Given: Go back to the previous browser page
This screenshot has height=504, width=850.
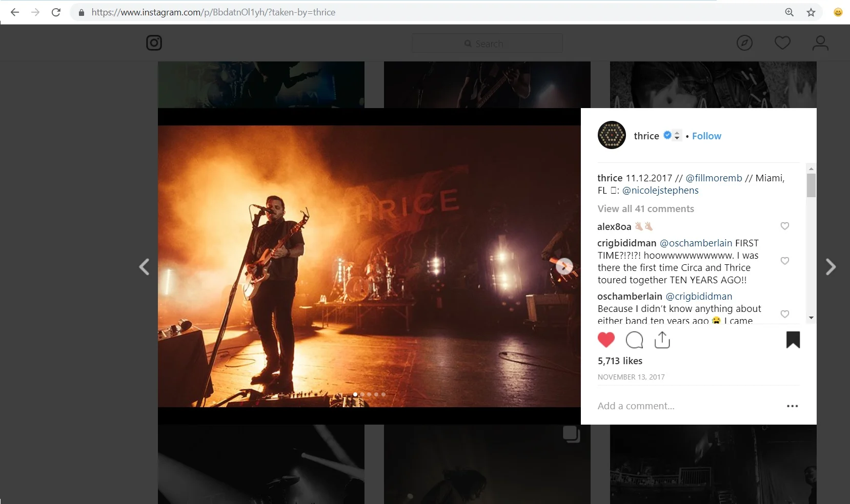Looking at the screenshot, I should click(15, 12).
